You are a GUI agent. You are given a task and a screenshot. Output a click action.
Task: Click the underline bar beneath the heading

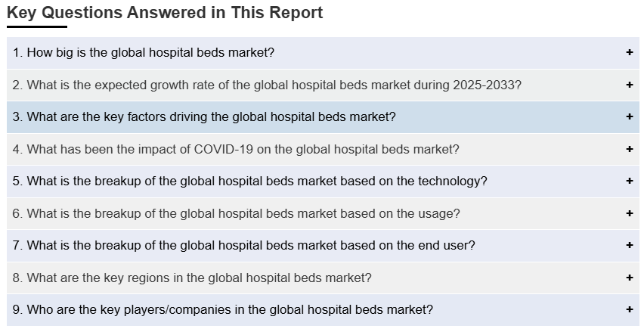coord(37,26)
